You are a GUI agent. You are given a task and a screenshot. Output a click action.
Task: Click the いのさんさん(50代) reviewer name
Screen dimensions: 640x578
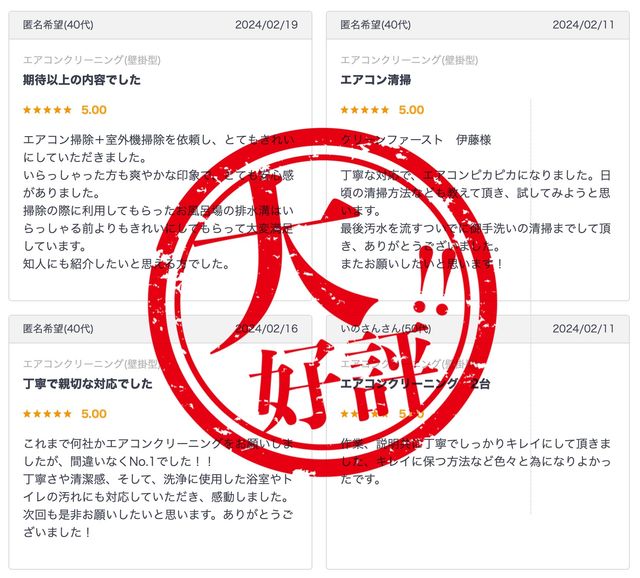tap(385, 329)
